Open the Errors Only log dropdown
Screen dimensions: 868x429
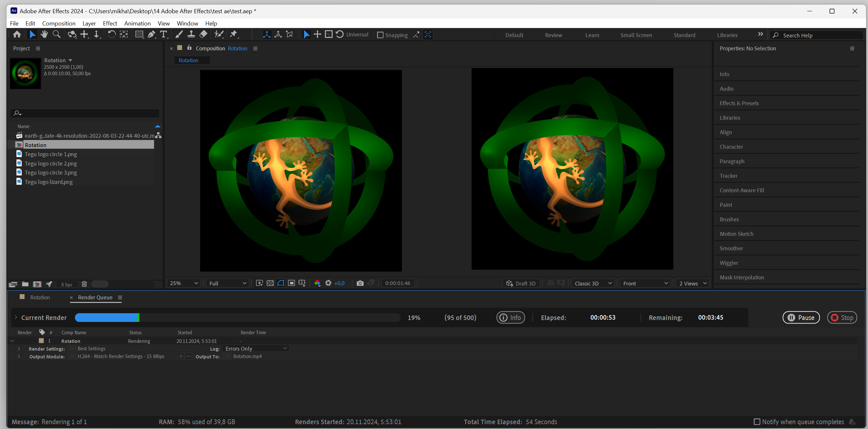point(256,348)
